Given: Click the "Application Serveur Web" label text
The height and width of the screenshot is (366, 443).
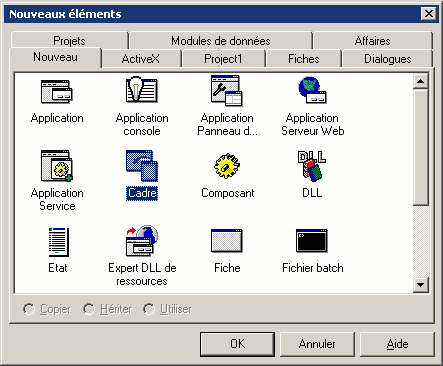Looking at the screenshot, I should click(313, 124).
